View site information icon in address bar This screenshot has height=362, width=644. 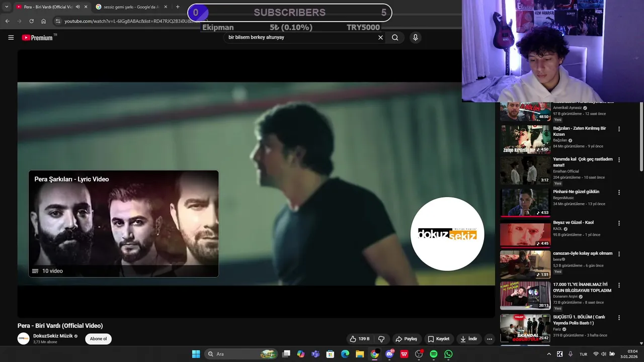click(58, 21)
